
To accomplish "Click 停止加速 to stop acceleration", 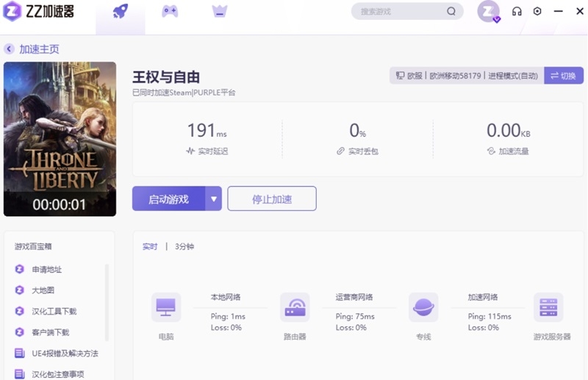I will pos(272,198).
